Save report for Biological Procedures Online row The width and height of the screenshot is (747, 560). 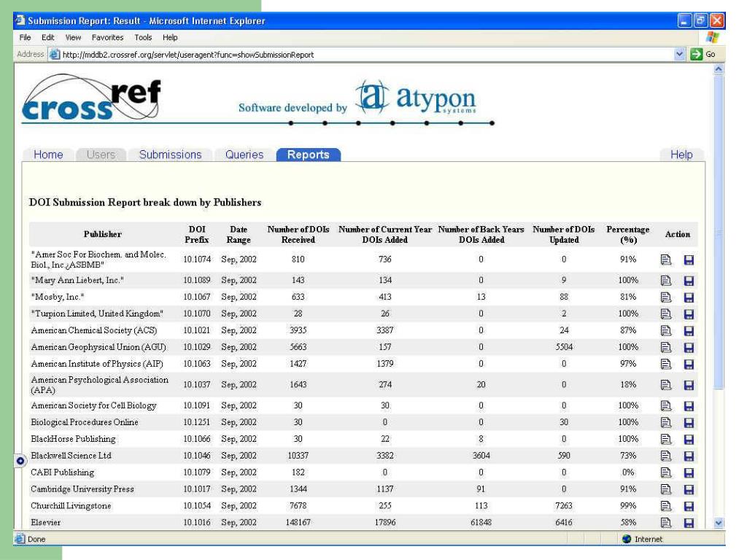(x=689, y=423)
